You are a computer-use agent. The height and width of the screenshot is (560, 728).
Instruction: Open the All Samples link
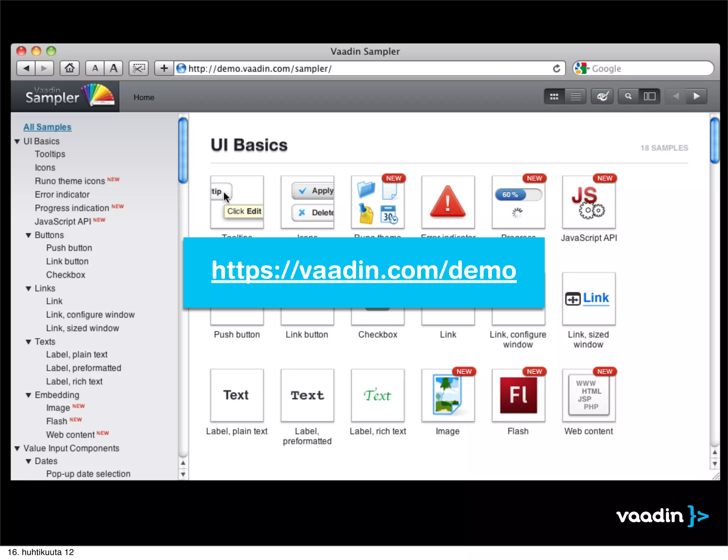47,127
